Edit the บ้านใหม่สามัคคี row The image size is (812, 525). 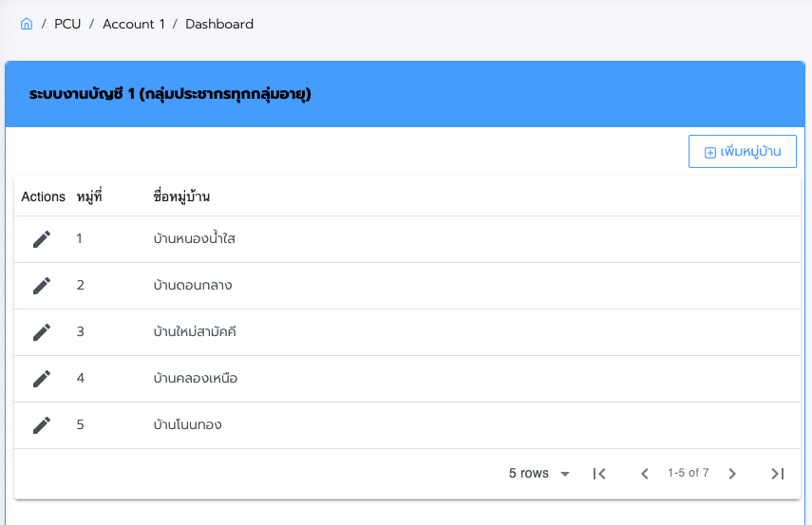click(x=42, y=332)
